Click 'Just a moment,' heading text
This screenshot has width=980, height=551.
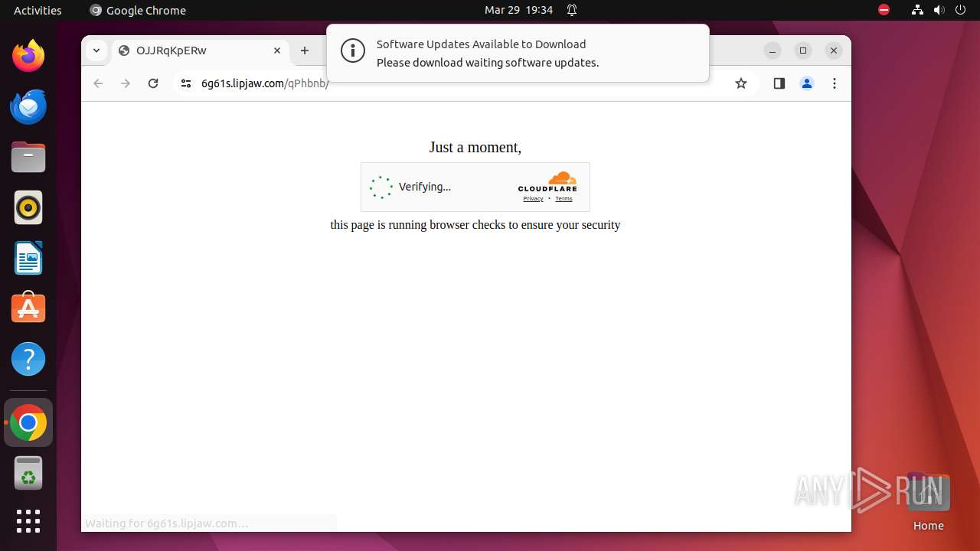475,147
